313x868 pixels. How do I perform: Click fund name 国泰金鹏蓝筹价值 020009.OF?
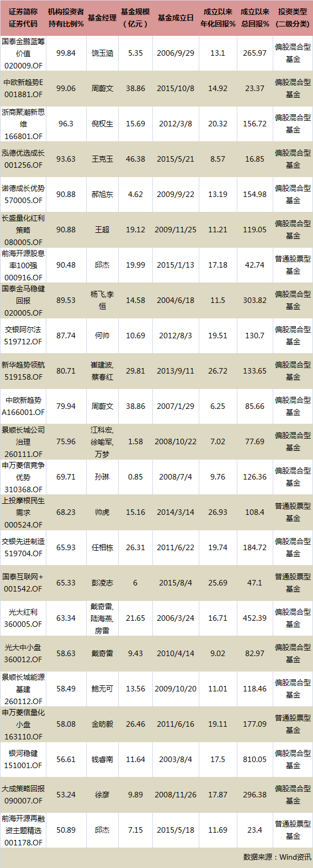tap(23, 53)
